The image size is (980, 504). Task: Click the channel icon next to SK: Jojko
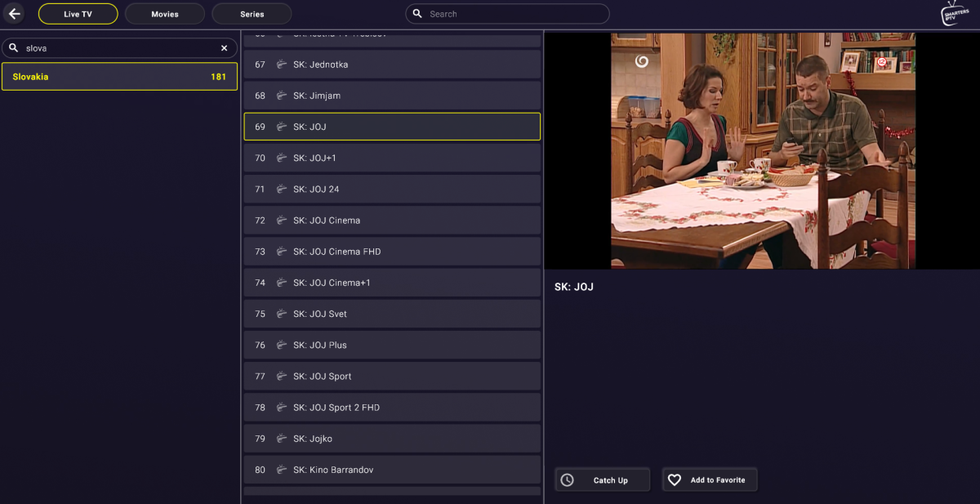(282, 439)
